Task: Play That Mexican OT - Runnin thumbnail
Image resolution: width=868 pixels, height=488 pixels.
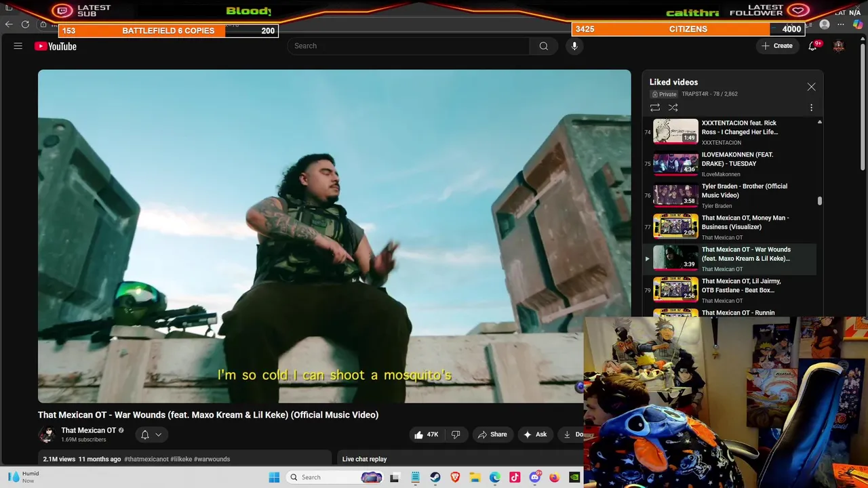Action: pyautogui.click(x=675, y=312)
